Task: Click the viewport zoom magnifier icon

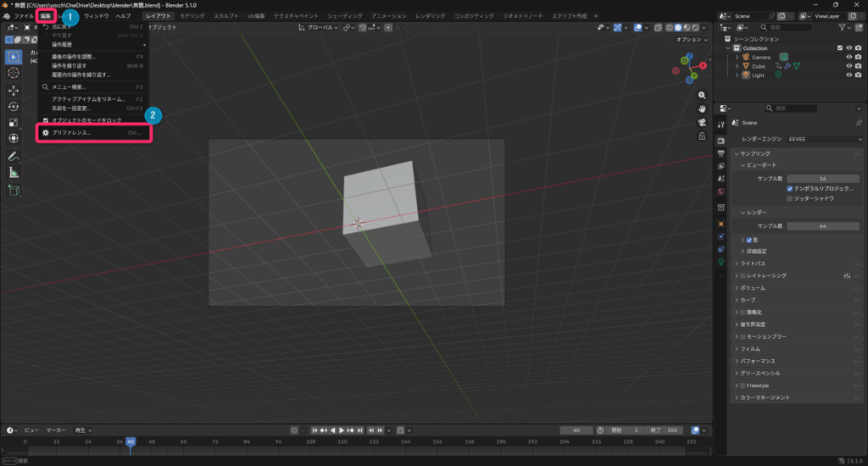Action: pyautogui.click(x=702, y=95)
